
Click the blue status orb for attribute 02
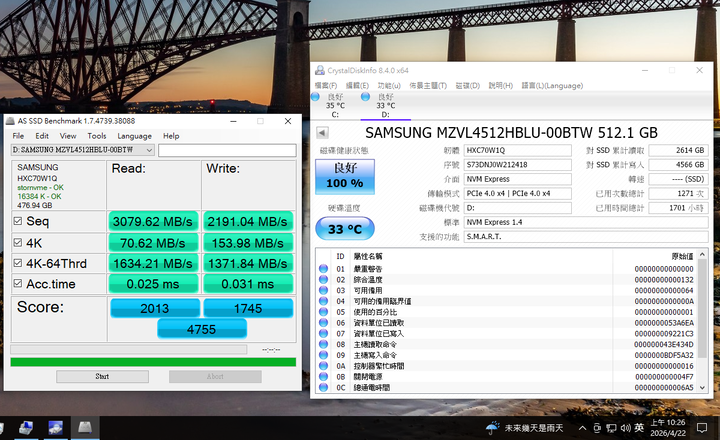point(323,279)
